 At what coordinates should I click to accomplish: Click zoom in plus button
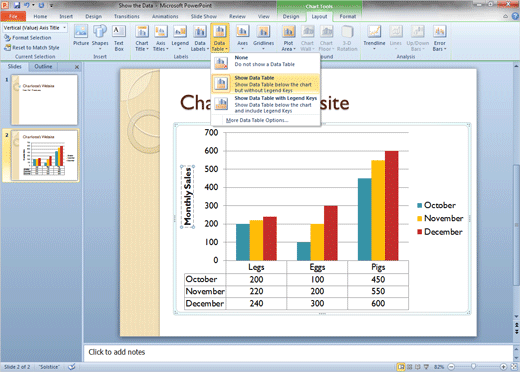click(503, 367)
